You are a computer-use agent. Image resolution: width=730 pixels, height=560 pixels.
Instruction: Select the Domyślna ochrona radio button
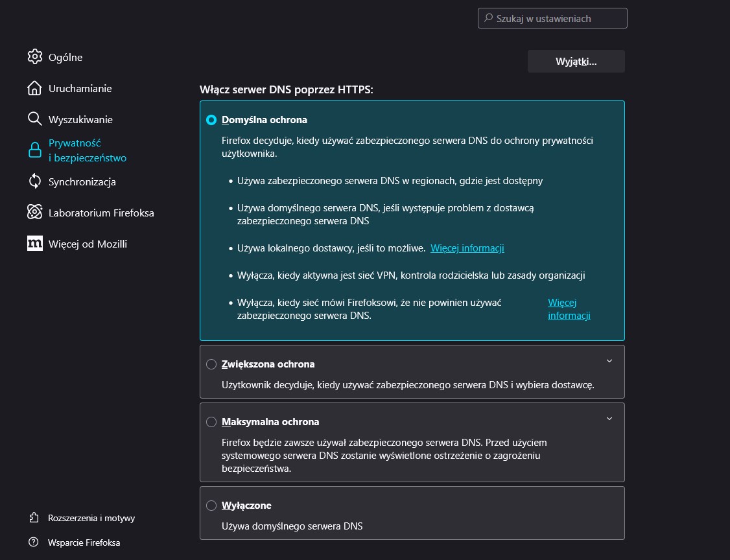(211, 119)
